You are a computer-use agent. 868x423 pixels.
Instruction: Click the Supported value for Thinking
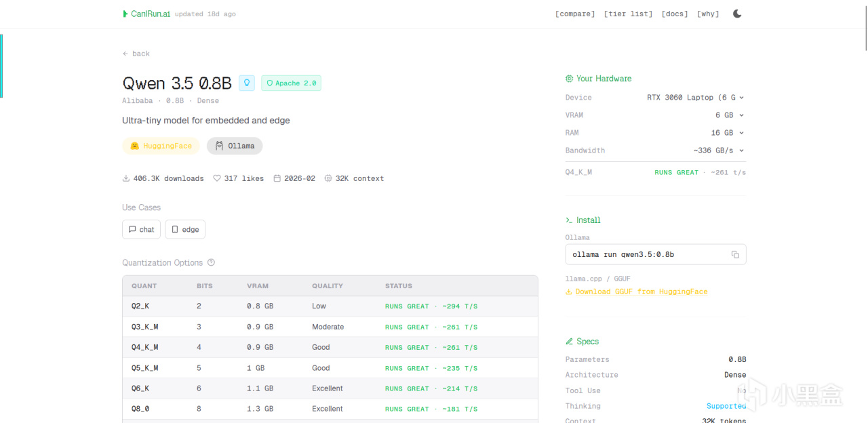[x=726, y=406]
